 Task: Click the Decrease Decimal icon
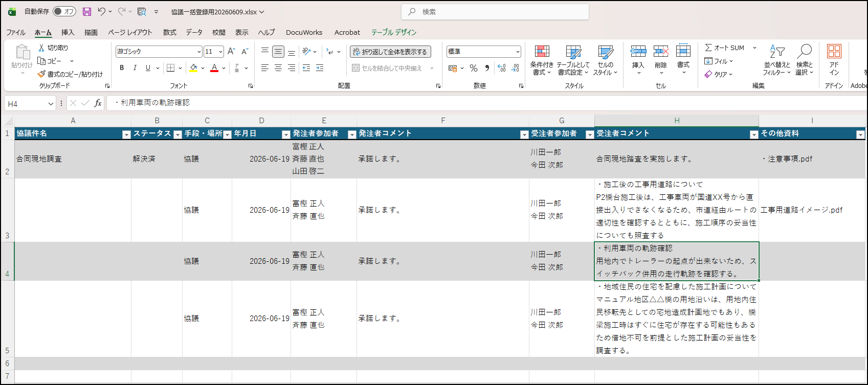pos(515,68)
